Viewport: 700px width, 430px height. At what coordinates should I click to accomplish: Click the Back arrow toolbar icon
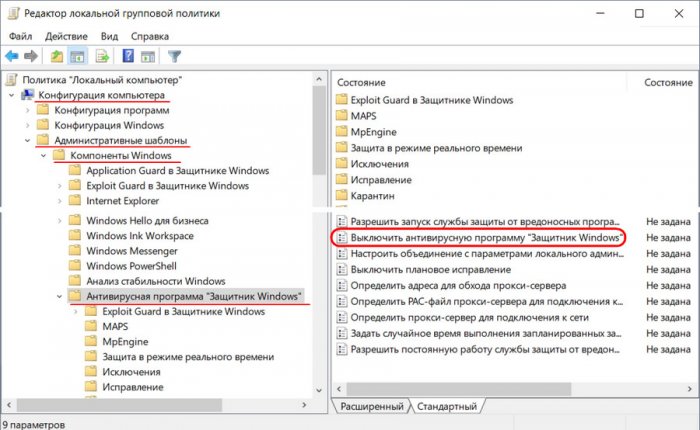coord(12,56)
